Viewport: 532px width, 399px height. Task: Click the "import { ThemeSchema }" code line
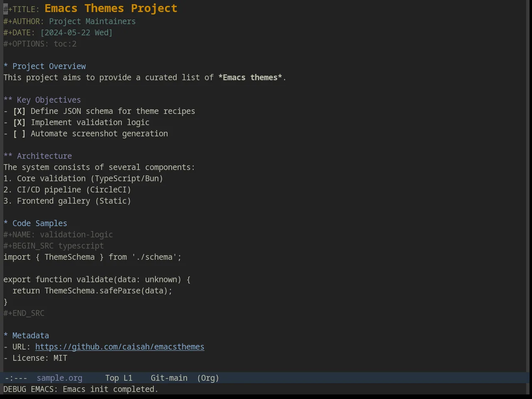(x=93, y=257)
